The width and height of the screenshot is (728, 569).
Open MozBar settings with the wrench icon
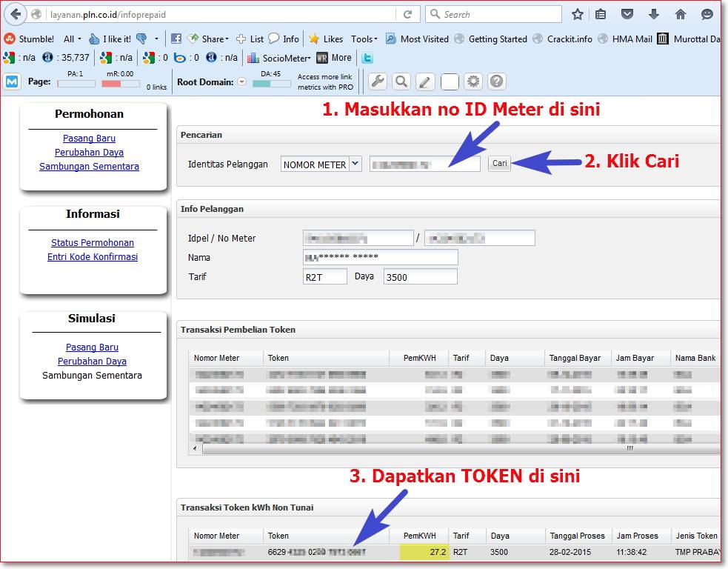tap(377, 81)
